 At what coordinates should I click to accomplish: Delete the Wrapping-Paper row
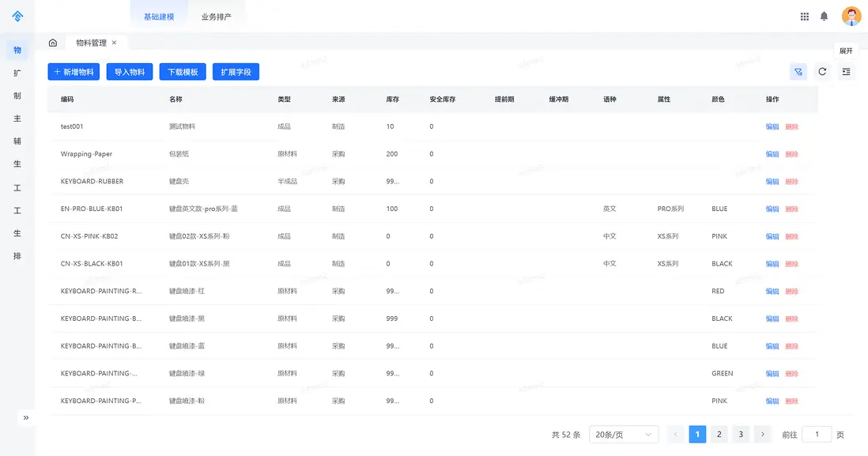[x=791, y=154]
